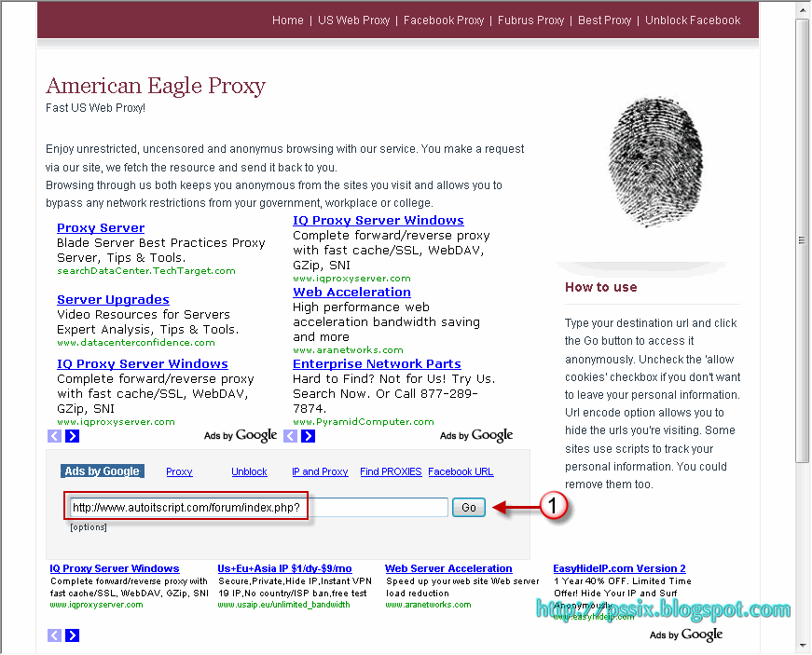Expand the [options] toggle below URL field
812x655 pixels.
[x=89, y=527]
